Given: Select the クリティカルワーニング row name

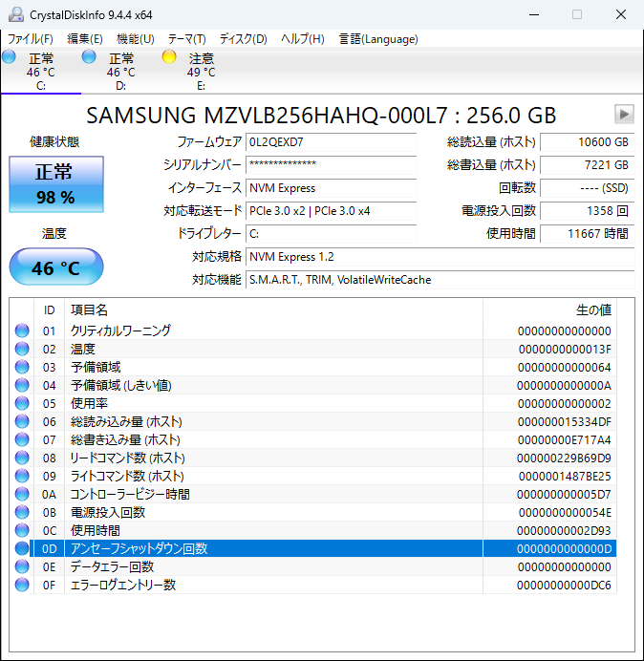Looking at the screenshot, I should click(120, 330).
